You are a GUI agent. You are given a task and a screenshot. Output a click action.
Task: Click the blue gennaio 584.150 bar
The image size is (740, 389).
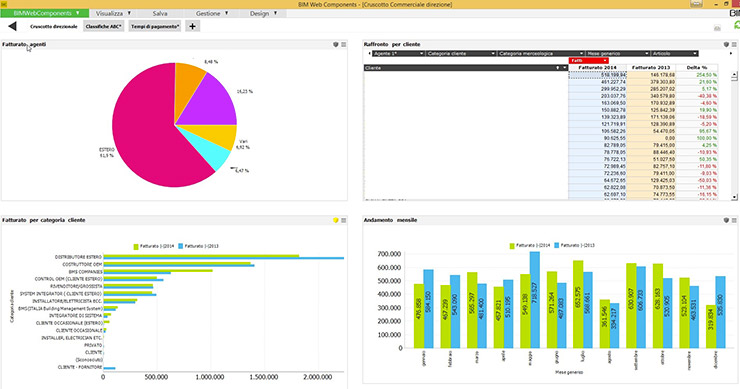pyautogui.click(x=429, y=309)
